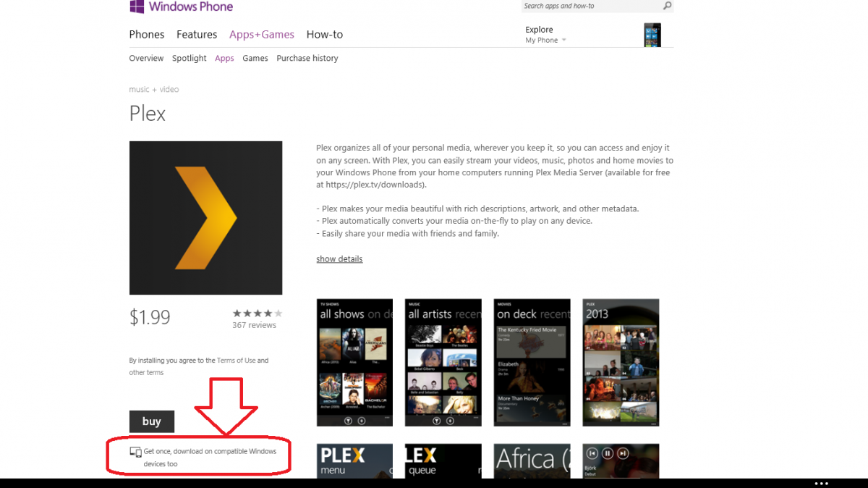Open the Apps+Games menu
The image size is (868, 488).
[262, 35]
